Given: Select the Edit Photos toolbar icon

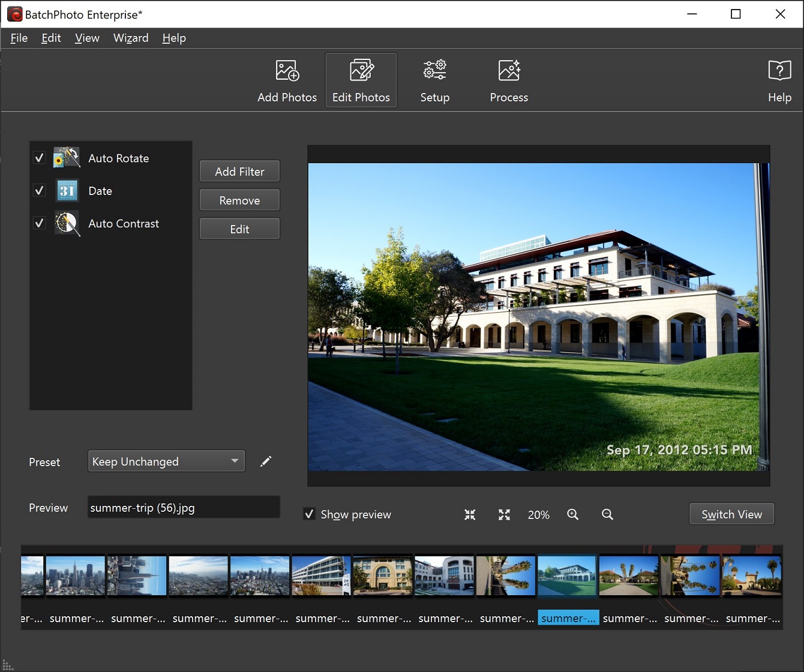Looking at the screenshot, I should [361, 80].
